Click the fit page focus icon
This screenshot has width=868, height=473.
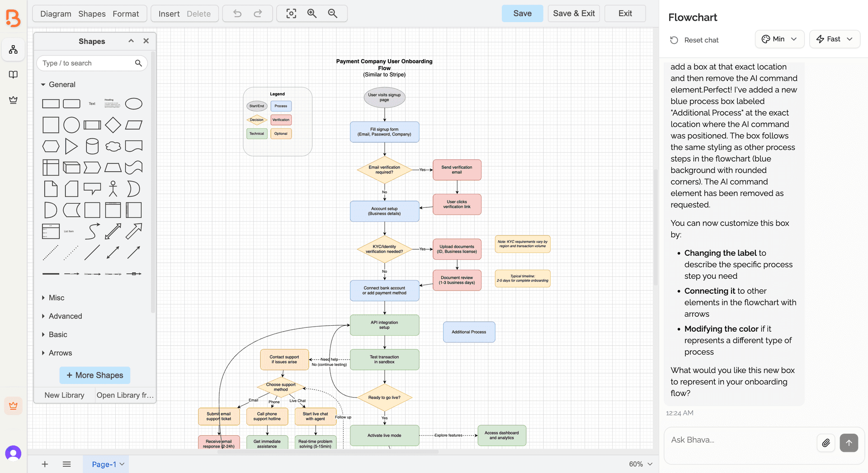292,14
